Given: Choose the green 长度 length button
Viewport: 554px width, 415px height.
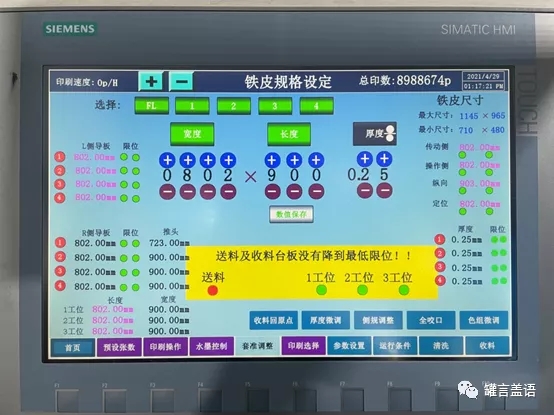Looking at the screenshot, I should tap(289, 134).
